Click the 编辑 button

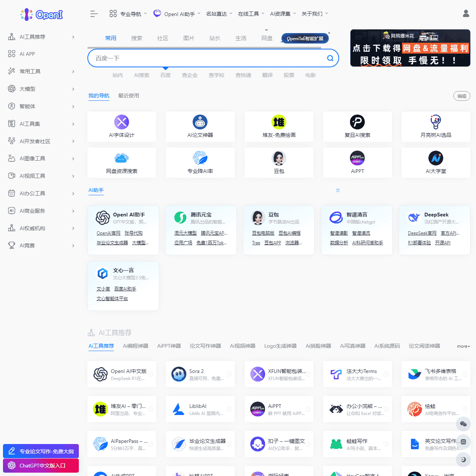click(461, 96)
